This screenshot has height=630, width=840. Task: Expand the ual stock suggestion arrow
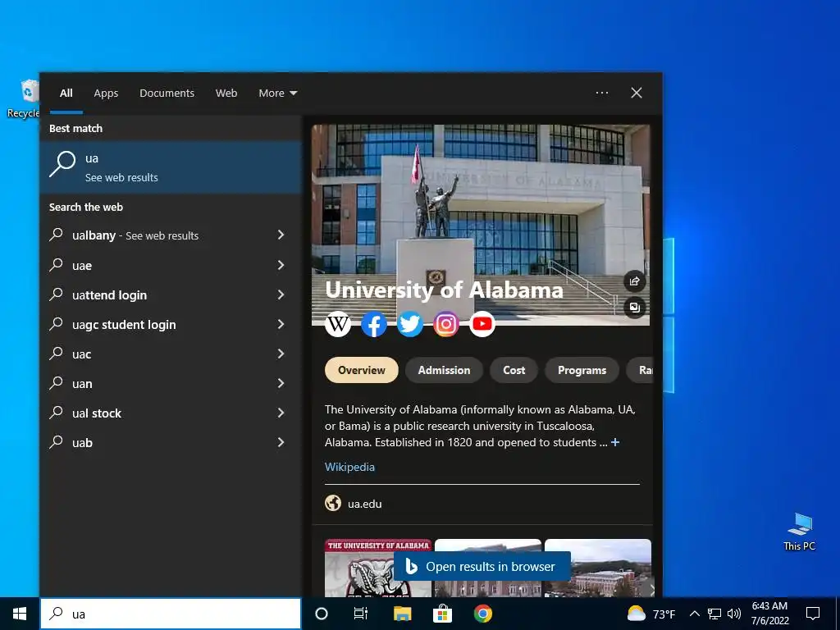click(x=281, y=413)
